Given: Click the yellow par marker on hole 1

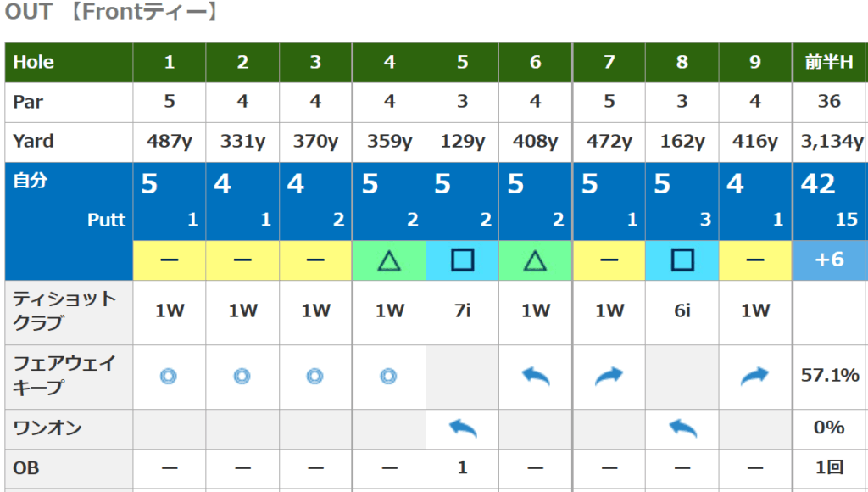Looking at the screenshot, I should 169,260.
